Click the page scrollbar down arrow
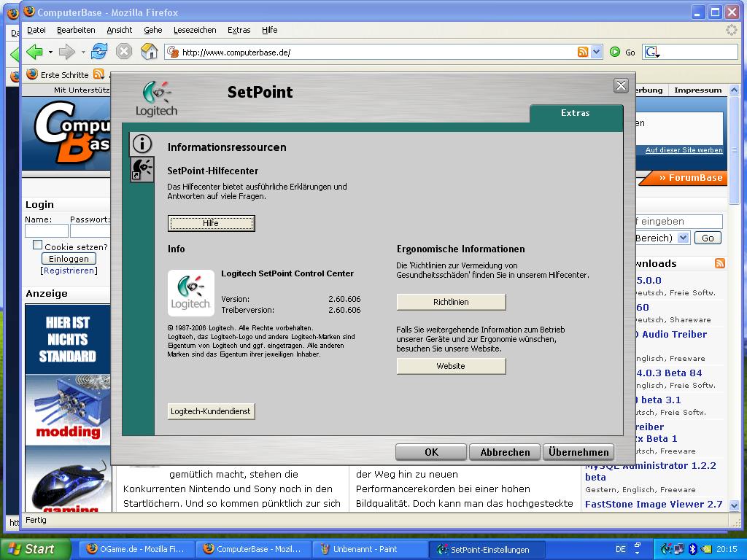 (x=734, y=506)
